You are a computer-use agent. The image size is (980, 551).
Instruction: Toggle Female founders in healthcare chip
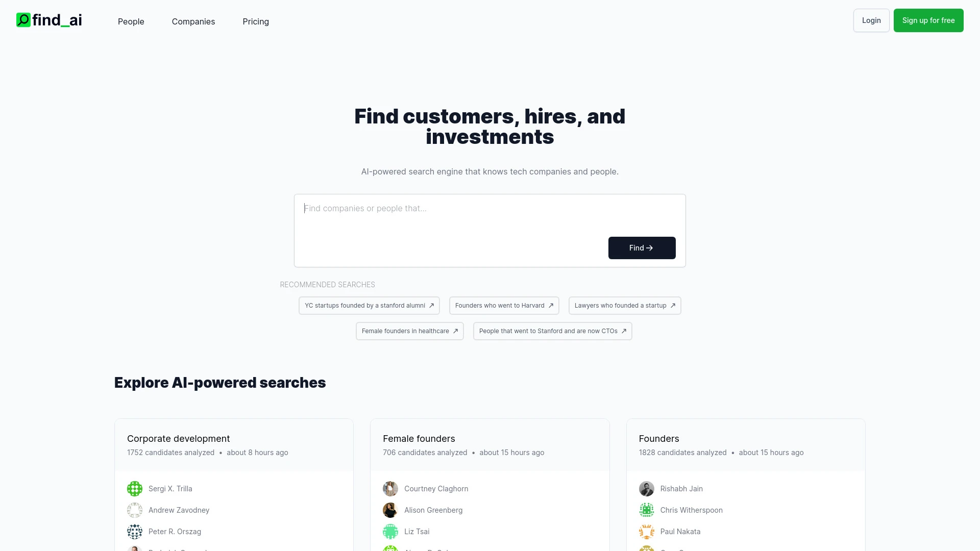pos(409,330)
